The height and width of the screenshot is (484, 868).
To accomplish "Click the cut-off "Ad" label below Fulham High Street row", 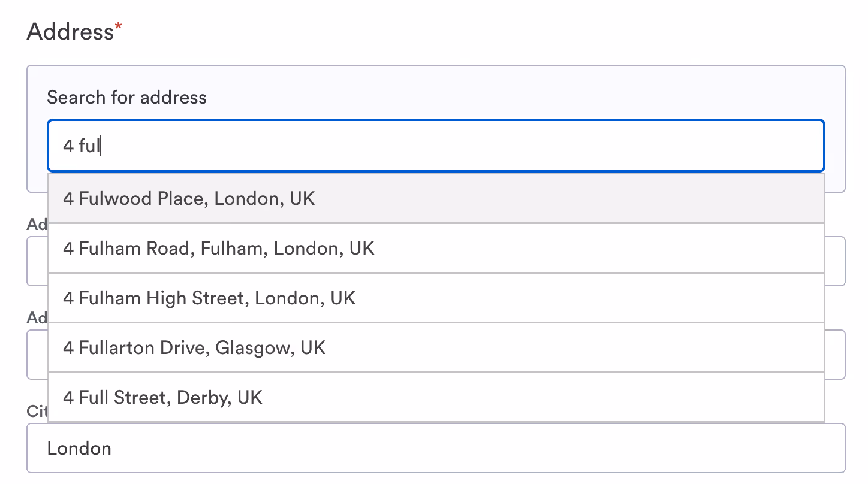I will pyautogui.click(x=36, y=317).
